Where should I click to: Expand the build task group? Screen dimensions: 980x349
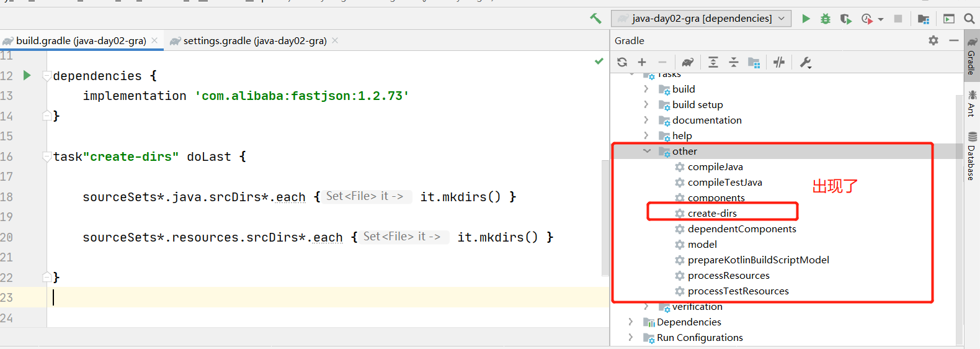click(646, 89)
